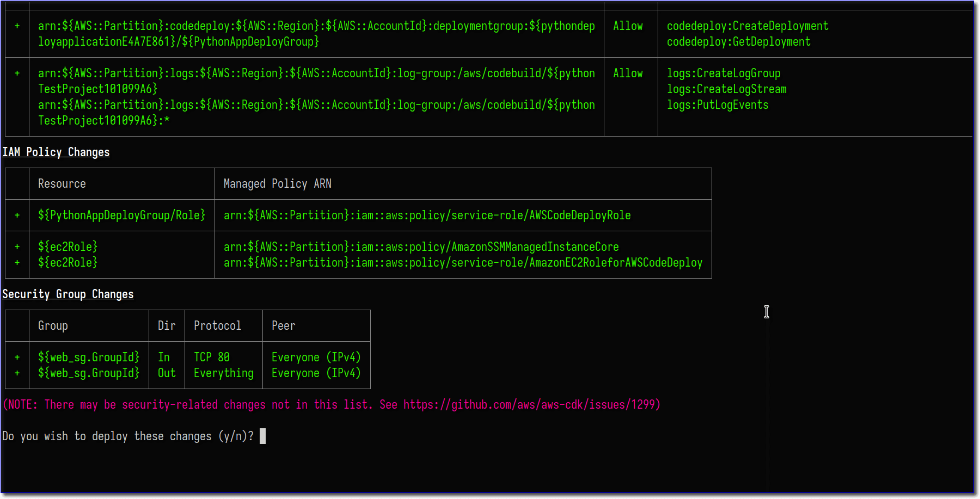Click the 'Resource' column header

(x=62, y=184)
